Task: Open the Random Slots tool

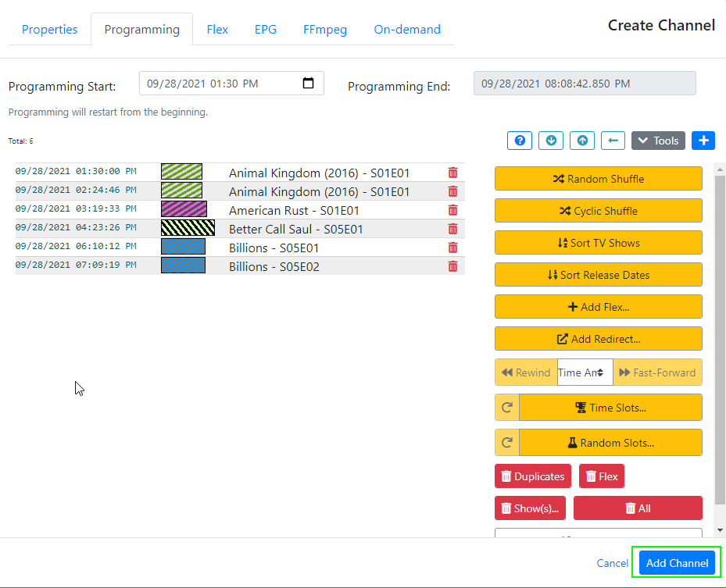Action: 610,443
